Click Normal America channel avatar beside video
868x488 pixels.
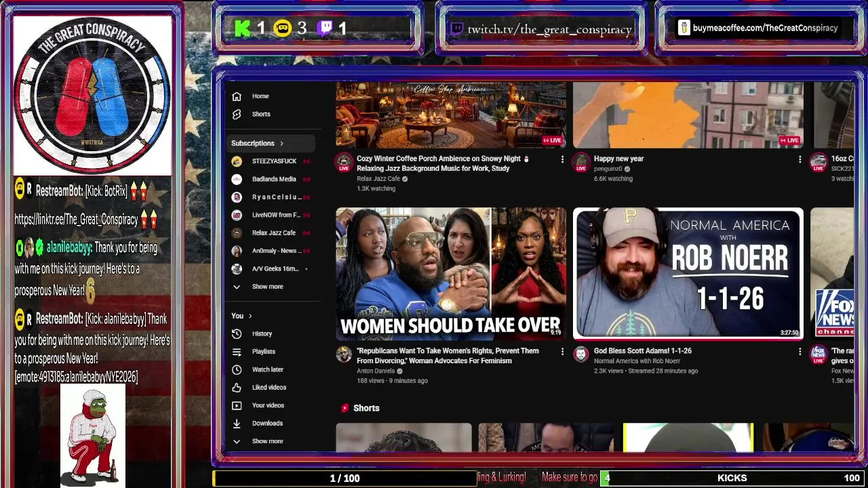click(x=581, y=354)
